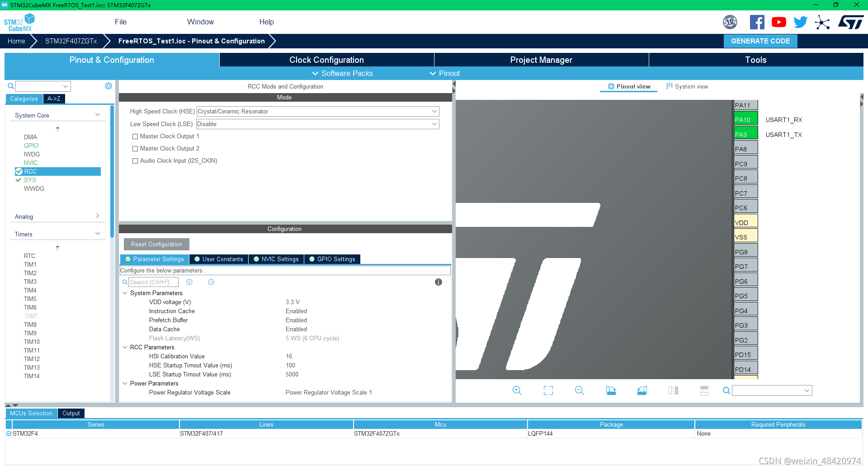Image resolution: width=868 pixels, height=470 pixels.
Task: Enable Audio Clock Input I2S_CKIN checkbox
Action: (x=135, y=161)
